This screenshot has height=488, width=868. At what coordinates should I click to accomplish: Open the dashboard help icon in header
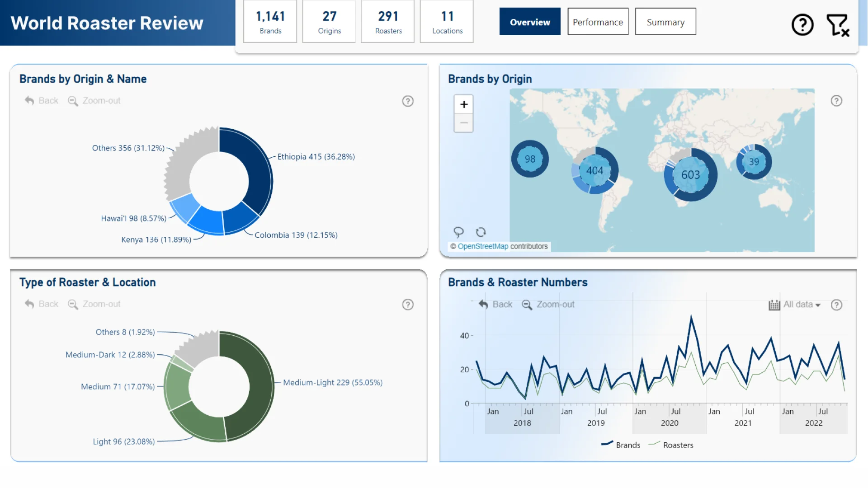point(802,25)
